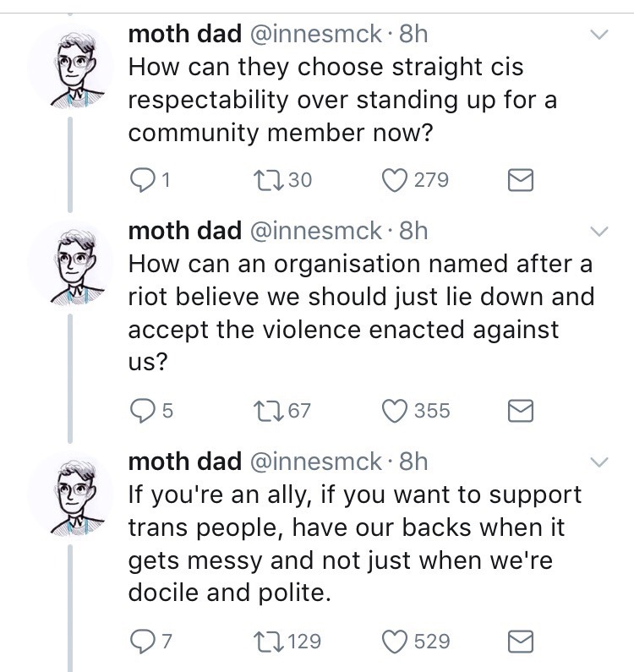
Task: Reply to the 'If you're an ally' tweet
Action: click(x=141, y=642)
